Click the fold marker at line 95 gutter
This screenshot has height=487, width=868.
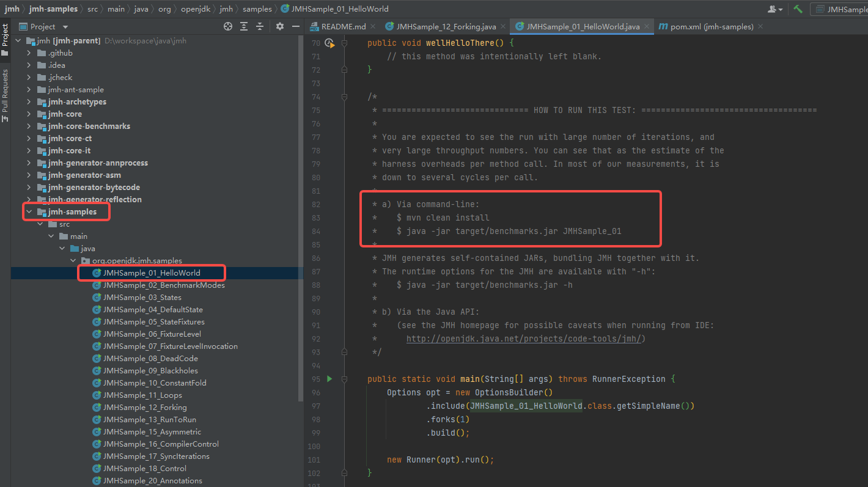click(345, 379)
